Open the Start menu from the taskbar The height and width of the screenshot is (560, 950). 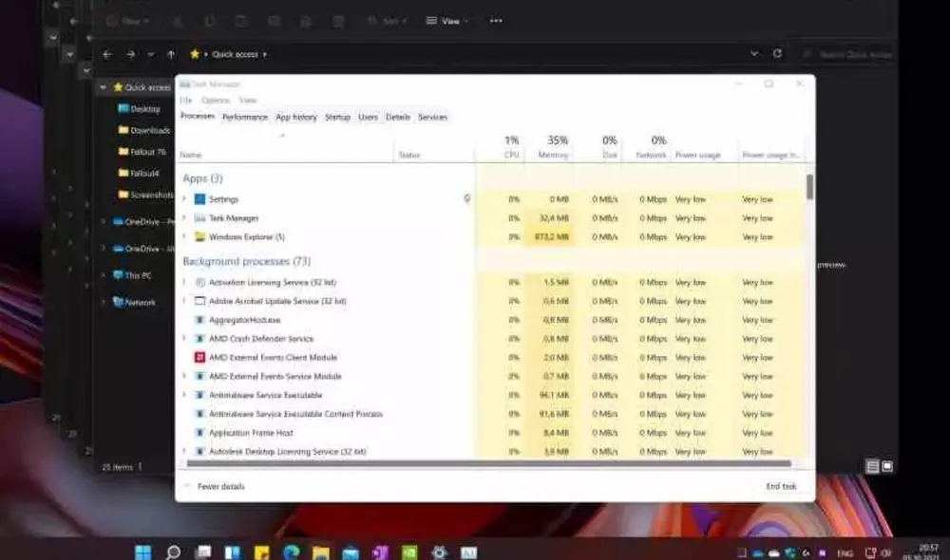tap(142, 550)
